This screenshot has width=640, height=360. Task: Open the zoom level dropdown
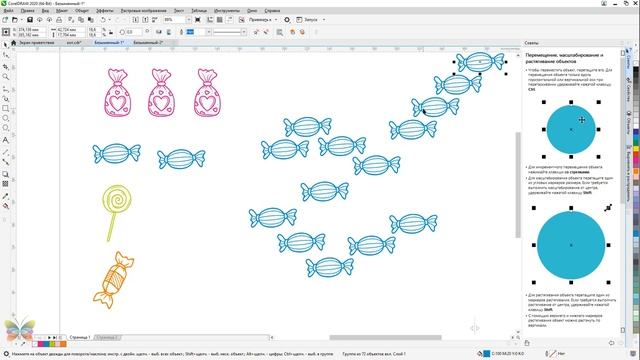(188, 20)
